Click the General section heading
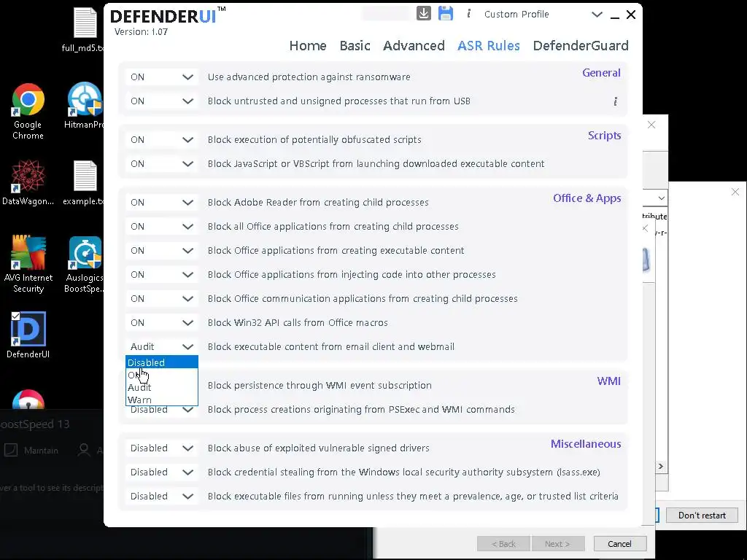747x560 pixels. coord(601,73)
